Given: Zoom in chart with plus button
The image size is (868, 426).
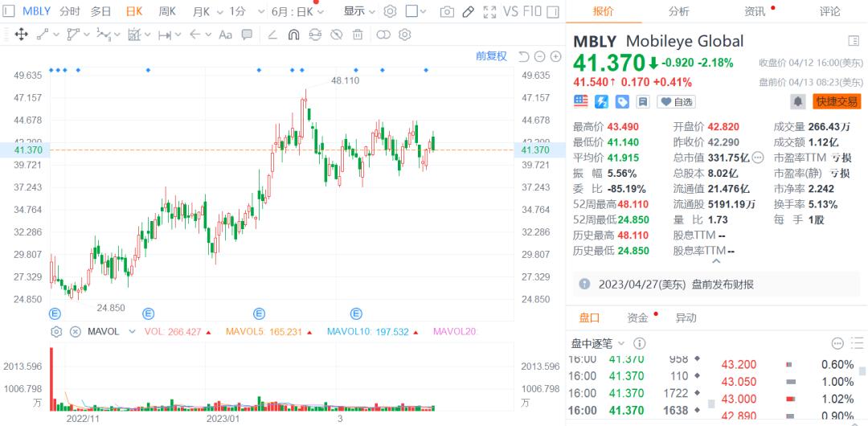Looking at the screenshot, I should pos(556,56).
